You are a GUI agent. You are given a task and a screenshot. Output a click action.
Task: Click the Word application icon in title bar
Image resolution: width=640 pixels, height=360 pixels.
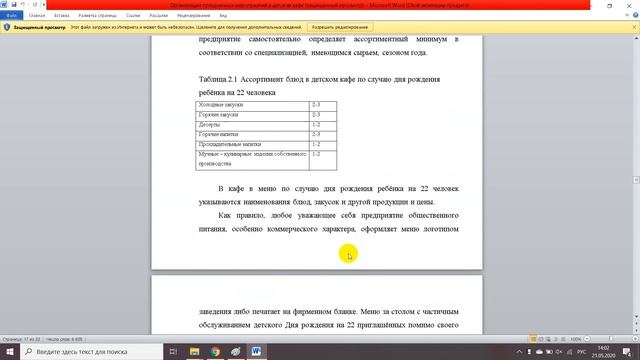click(4, 4)
